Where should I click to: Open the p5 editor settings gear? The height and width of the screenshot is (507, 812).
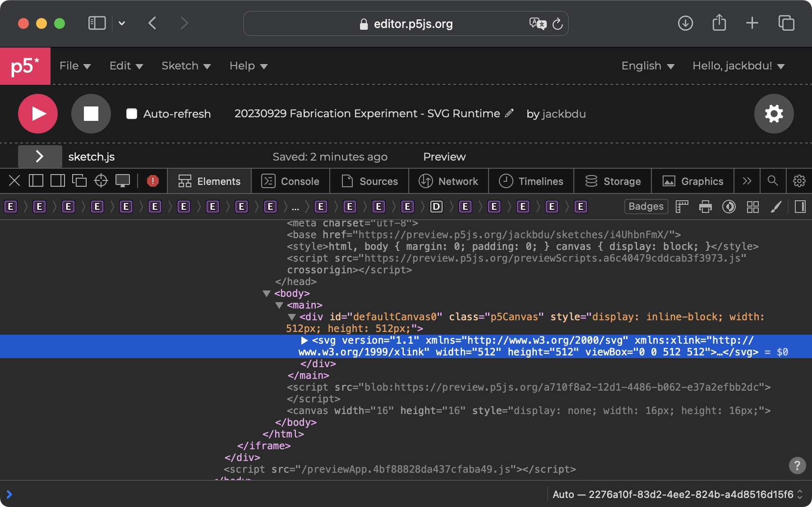tap(774, 114)
